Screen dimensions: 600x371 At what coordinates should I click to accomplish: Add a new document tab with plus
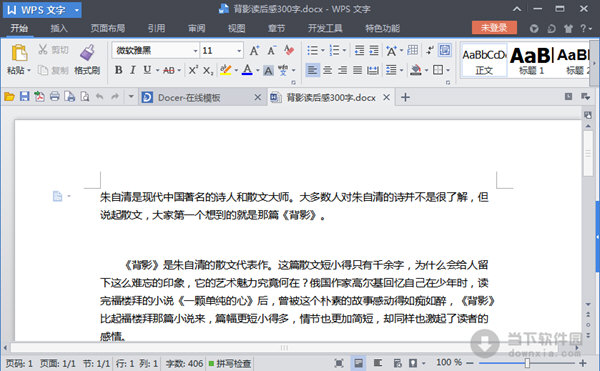pos(405,97)
